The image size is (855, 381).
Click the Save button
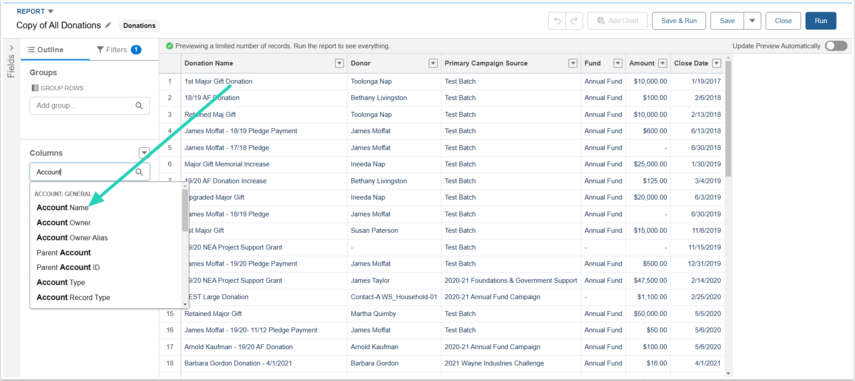coord(727,21)
